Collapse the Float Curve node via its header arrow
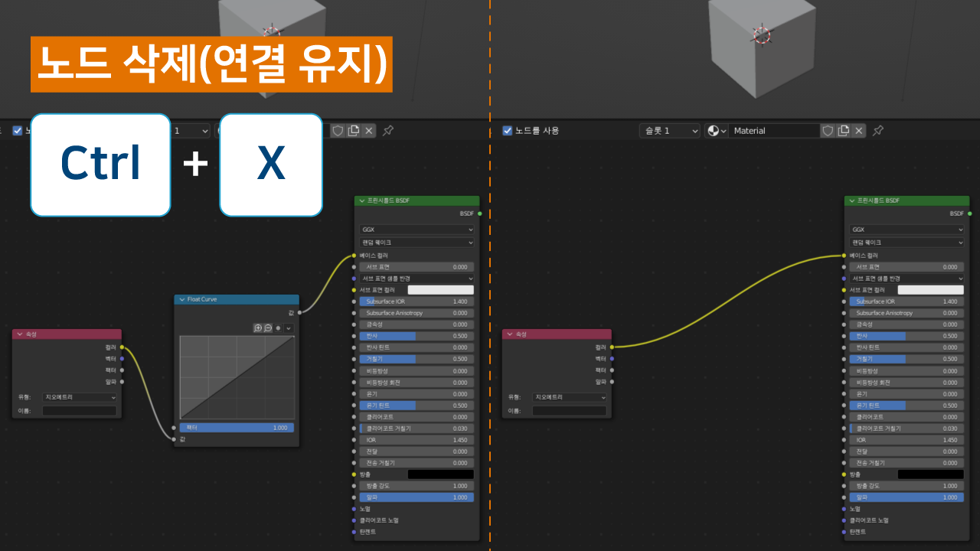Screen dimensions: 980x551 pyautogui.click(x=181, y=299)
